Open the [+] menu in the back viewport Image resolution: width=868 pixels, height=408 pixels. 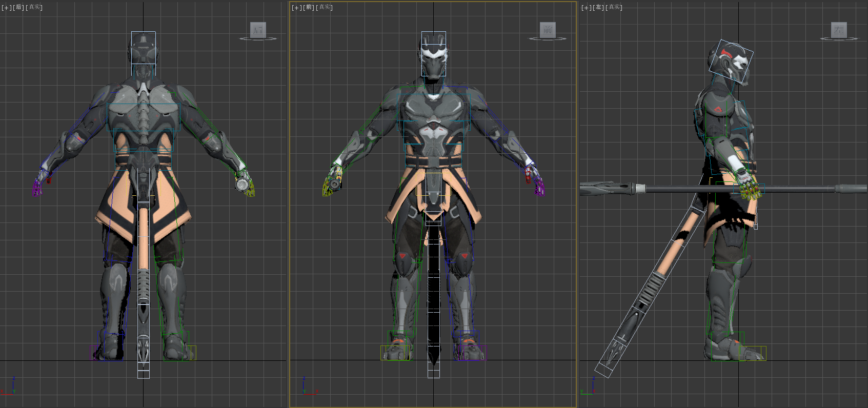point(6,7)
